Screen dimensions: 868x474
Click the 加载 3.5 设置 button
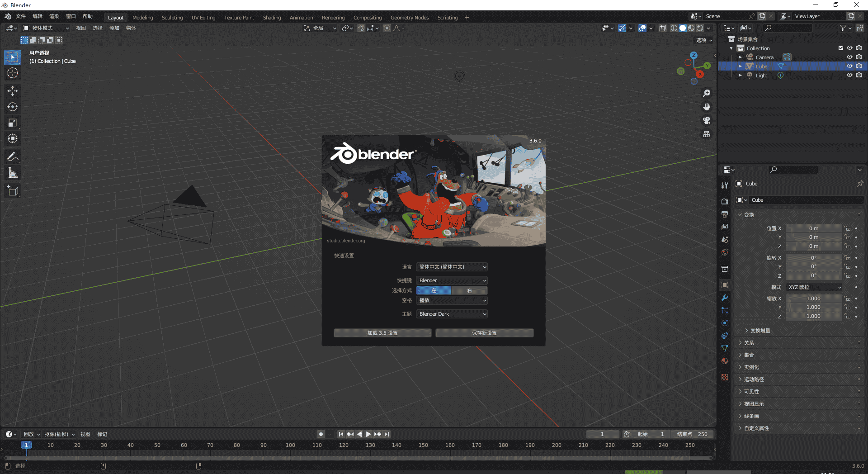(382, 333)
